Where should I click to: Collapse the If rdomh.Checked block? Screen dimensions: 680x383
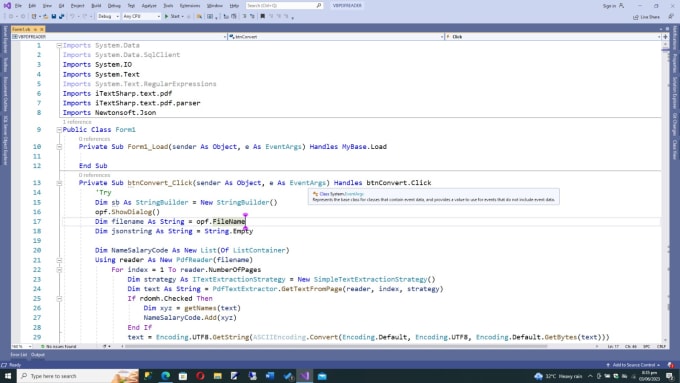coord(59,299)
